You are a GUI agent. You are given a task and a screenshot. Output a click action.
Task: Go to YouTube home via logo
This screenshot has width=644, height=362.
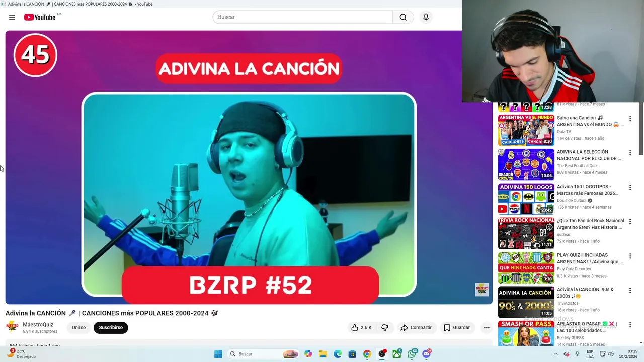pos(40,17)
